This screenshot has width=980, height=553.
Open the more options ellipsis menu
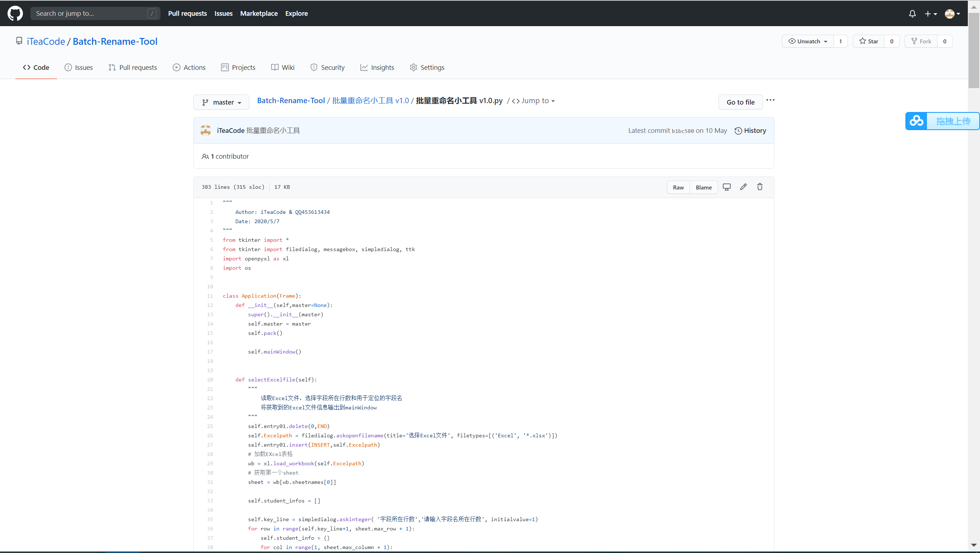tap(770, 100)
